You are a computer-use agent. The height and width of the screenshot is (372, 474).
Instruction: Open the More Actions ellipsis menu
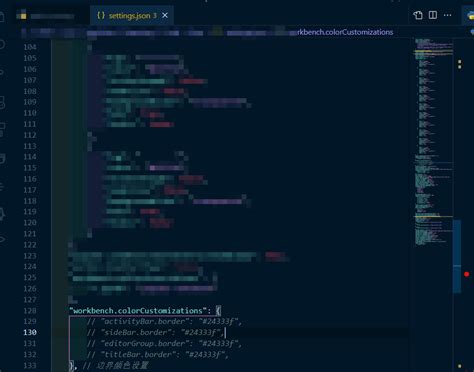coord(448,15)
